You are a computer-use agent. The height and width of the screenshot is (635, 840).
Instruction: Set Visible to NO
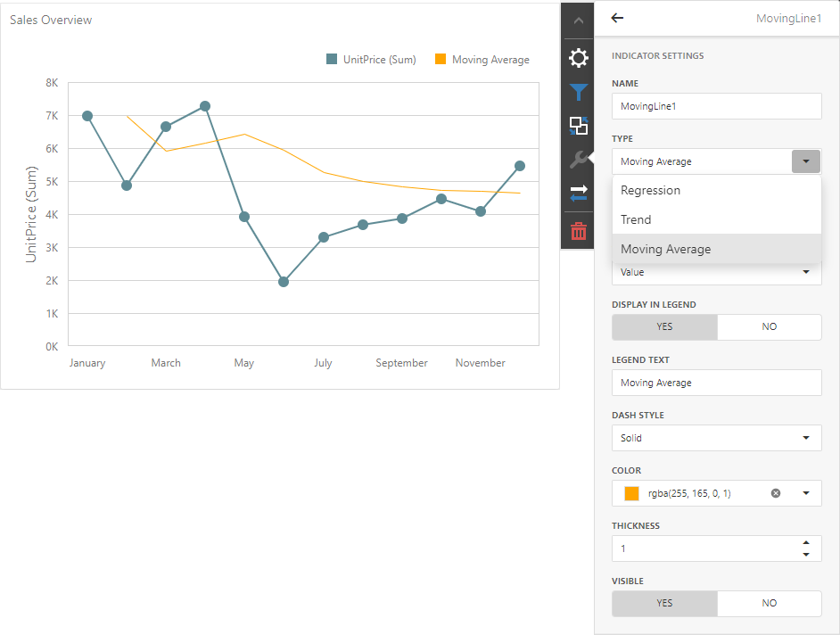tap(770, 603)
